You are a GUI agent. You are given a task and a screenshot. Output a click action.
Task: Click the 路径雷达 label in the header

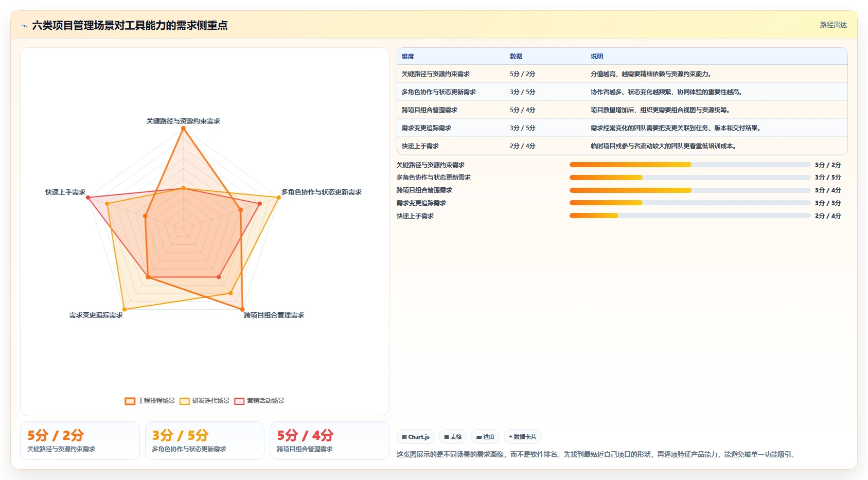tap(833, 25)
